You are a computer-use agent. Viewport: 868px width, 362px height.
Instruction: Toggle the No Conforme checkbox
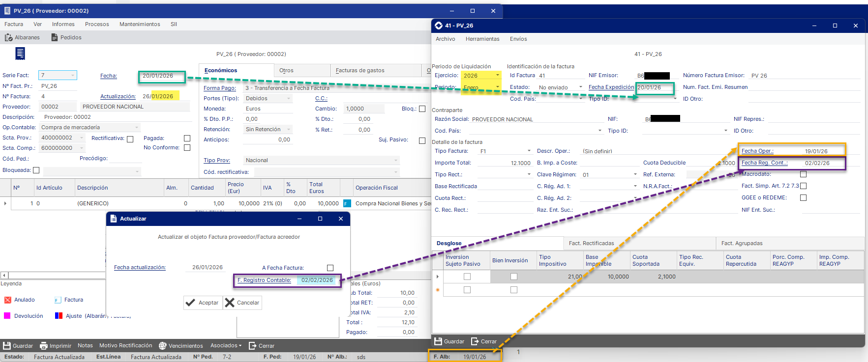point(187,147)
